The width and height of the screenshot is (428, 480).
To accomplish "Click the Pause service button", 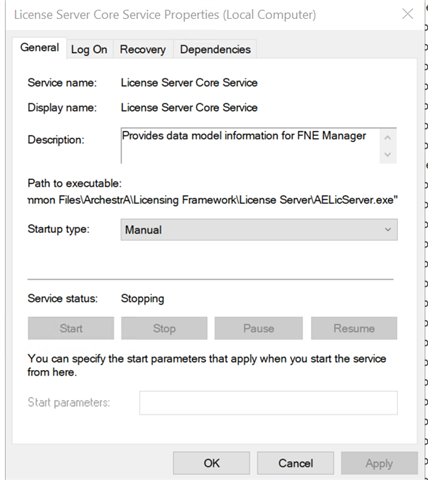I will pyautogui.click(x=259, y=328).
